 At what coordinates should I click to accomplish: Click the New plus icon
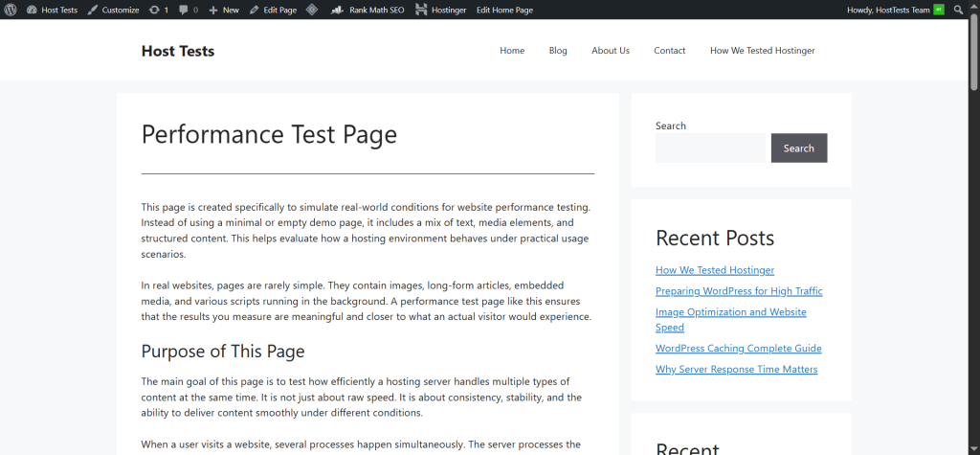pos(213,10)
